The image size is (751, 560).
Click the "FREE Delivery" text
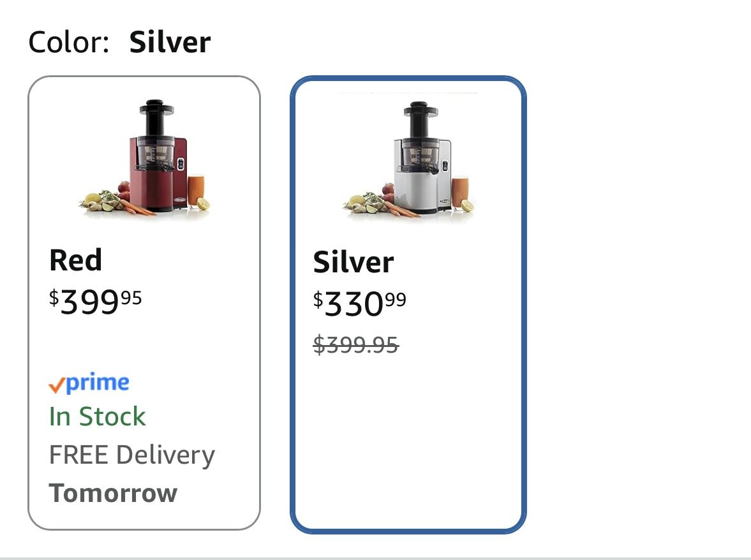131,455
